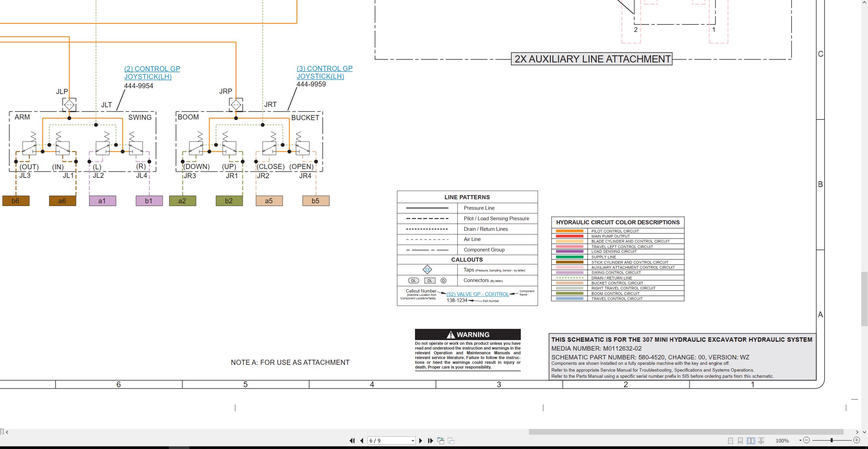868x449 pixels.
Task: Click the a1 port box
Action: point(102,201)
